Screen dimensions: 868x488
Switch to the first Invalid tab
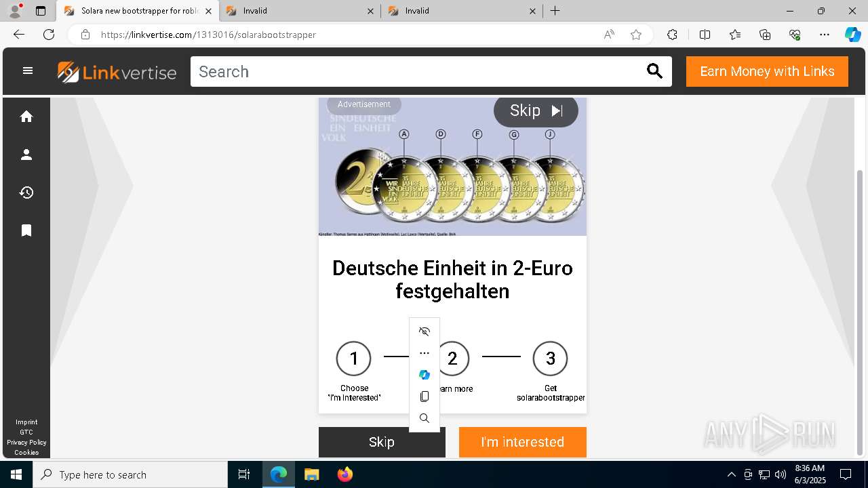coord(300,11)
